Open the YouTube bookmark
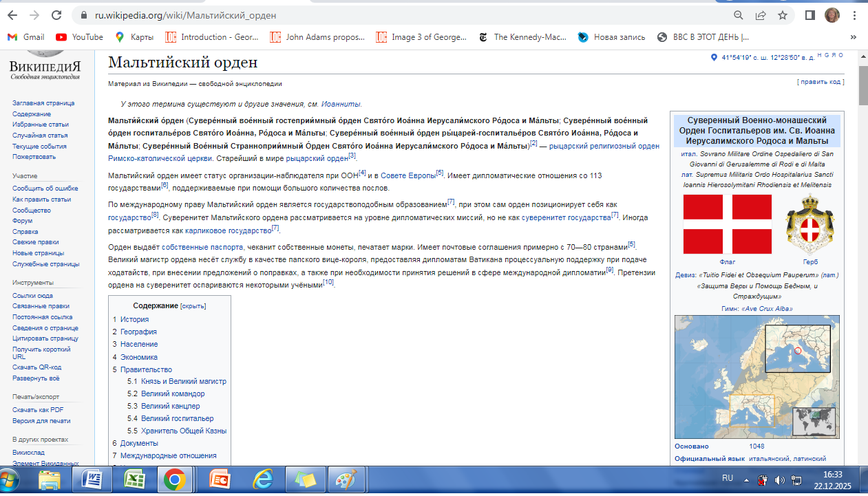868x496 pixels. [x=79, y=37]
